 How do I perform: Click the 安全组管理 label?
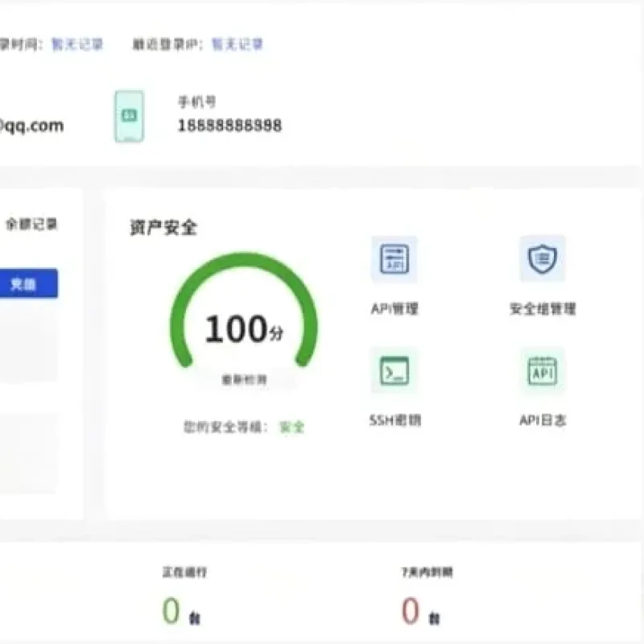543,308
